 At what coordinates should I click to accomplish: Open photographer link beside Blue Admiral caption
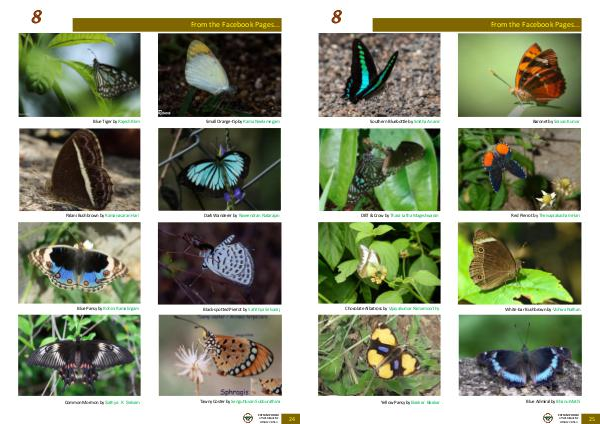point(568,401)
